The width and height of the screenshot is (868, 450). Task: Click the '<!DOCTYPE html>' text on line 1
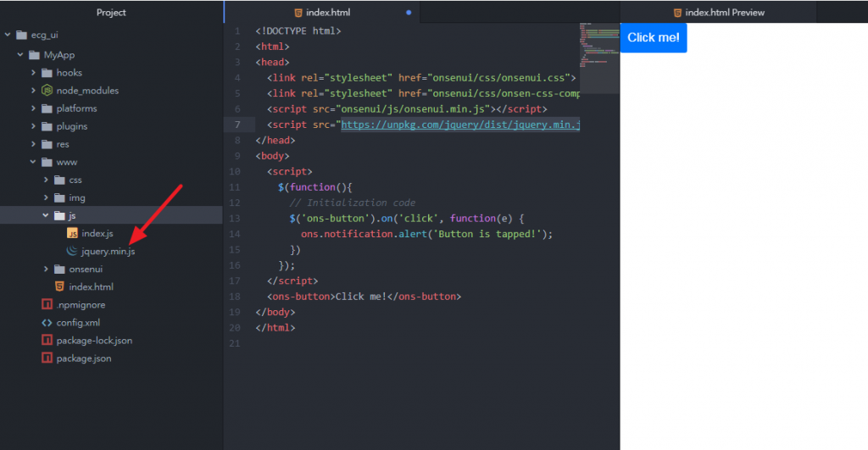(298, 31)
